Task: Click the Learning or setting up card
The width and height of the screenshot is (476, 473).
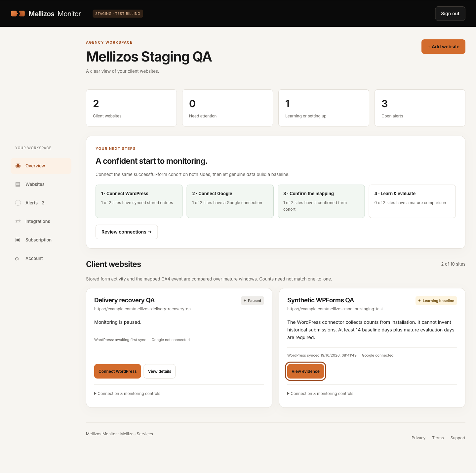Action: coord(324,108)
